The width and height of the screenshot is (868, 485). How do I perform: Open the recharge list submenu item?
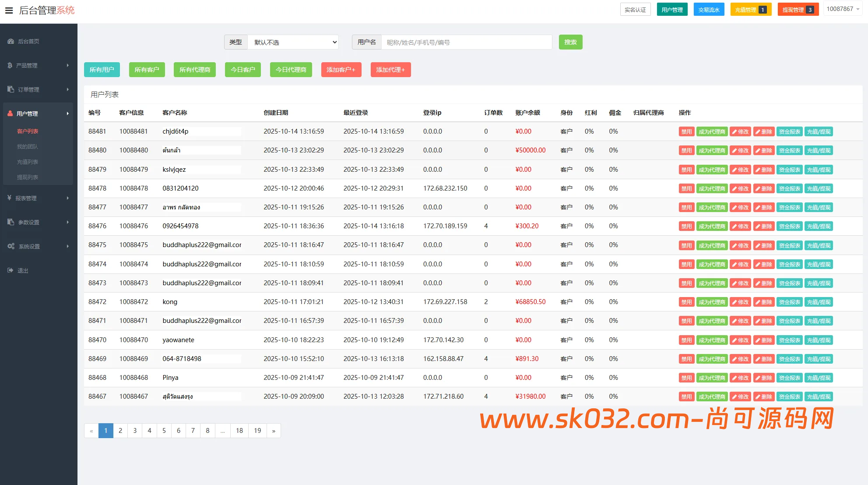tap(28, 162)
